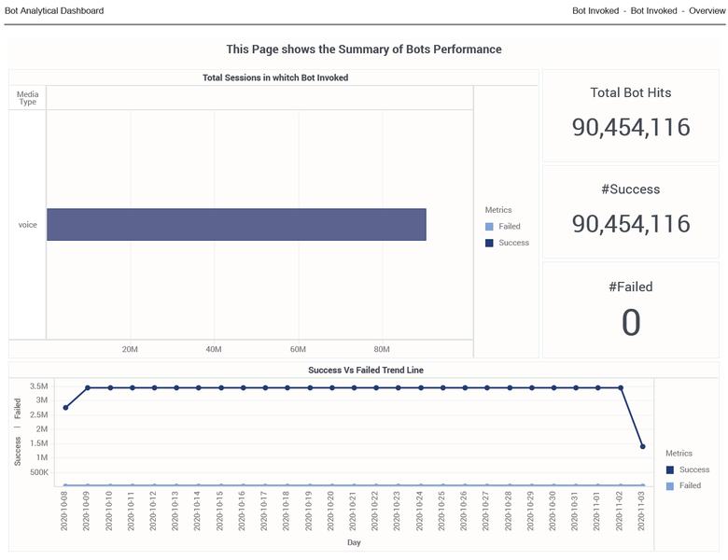Click the 80M axis label
The image size is (728, 560).
pos(382,349)
